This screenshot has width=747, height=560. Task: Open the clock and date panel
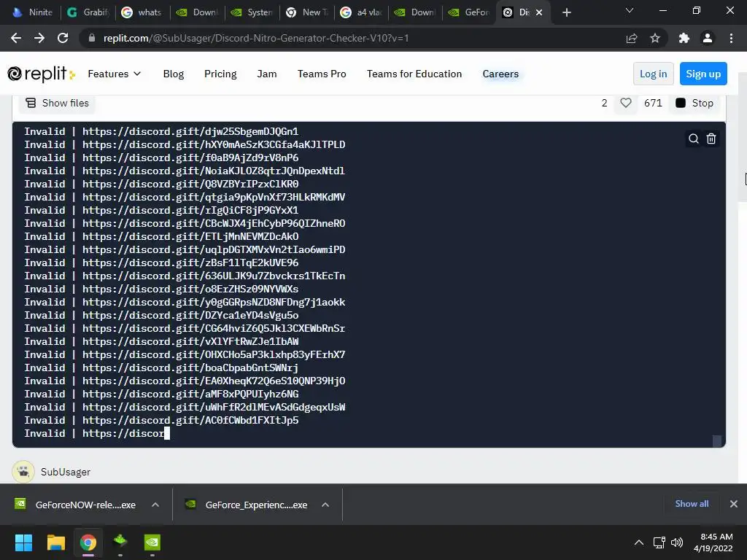tap(713, 542)
